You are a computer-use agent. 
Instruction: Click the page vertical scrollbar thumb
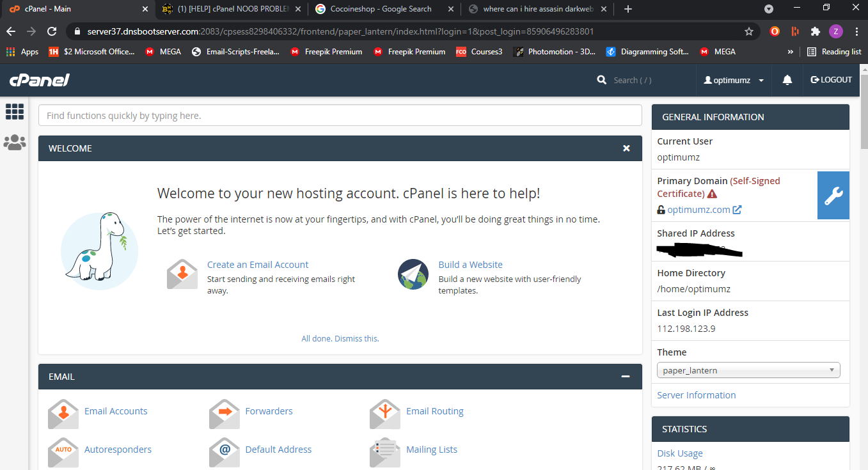click(864, 112)
